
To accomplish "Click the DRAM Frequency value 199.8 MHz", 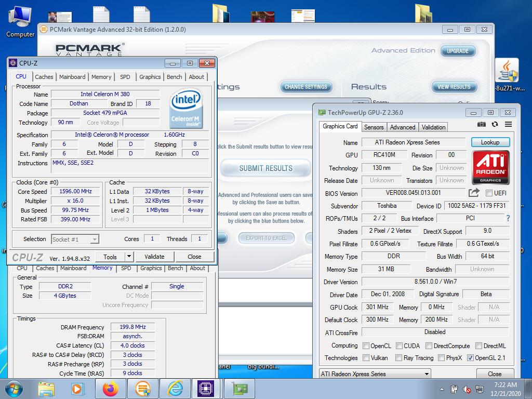I will pos(132,327).
